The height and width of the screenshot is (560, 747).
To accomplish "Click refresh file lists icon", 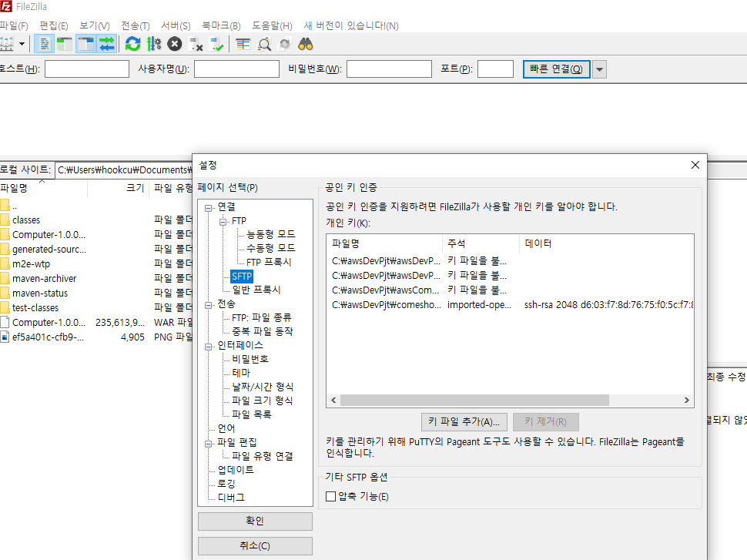I will [133, 45].
